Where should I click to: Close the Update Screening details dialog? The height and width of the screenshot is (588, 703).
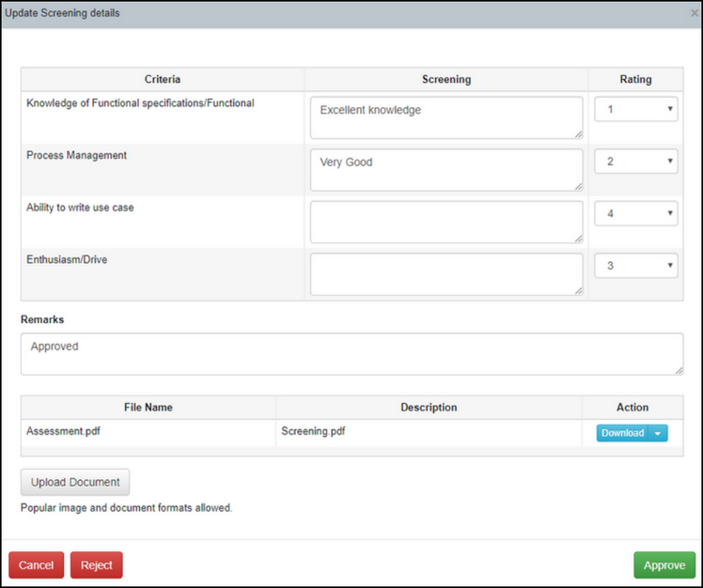tap(694, 13)
